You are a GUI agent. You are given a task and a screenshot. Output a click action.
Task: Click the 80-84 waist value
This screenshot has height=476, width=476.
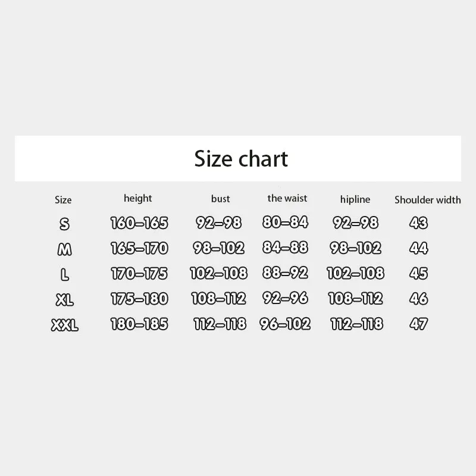click(x=285, y=223)
